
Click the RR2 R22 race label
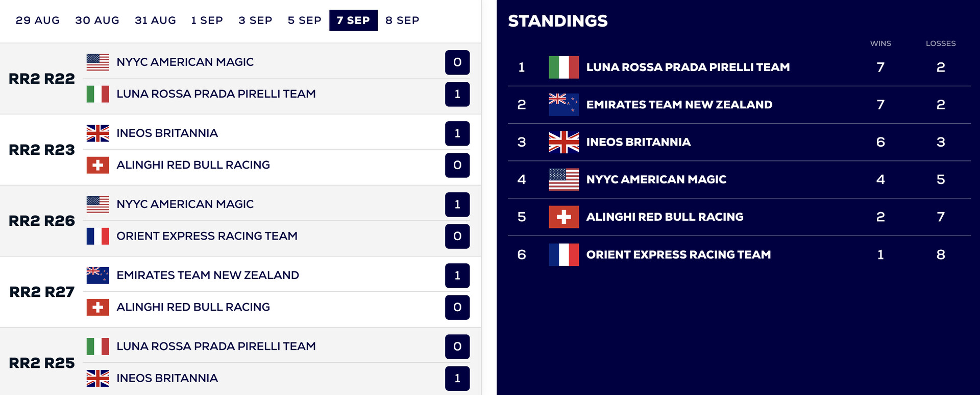click(x=42, y=79)
